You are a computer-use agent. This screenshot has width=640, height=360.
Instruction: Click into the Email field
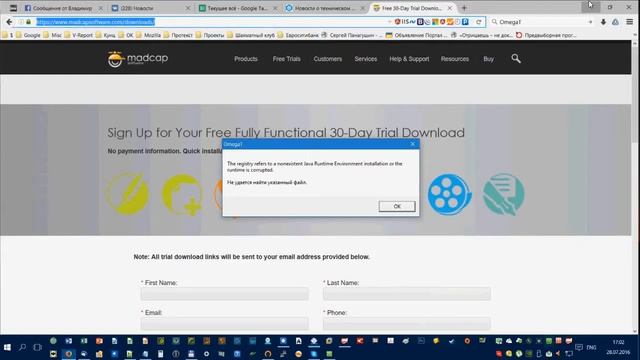[x=224, y=324]
